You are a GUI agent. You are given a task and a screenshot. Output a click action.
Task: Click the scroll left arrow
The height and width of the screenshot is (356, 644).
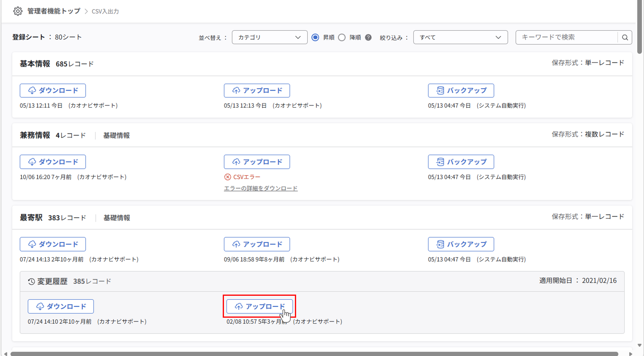pos(6,354)
